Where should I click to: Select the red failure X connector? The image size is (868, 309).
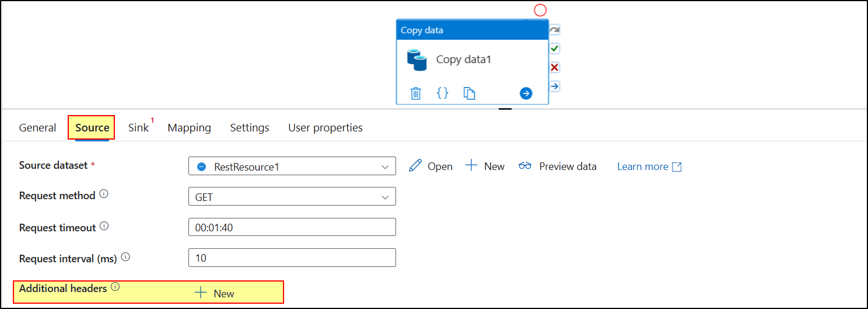555,67
